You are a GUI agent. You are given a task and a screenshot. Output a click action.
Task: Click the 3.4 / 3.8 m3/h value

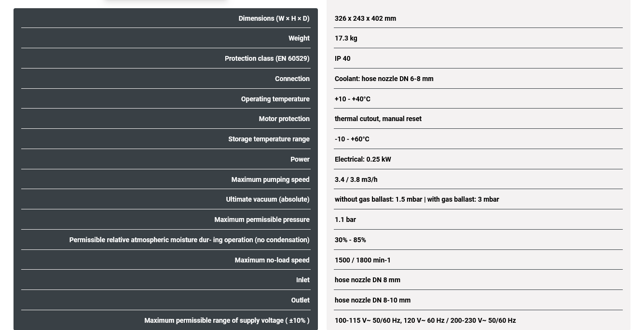(x=356, y=179)
